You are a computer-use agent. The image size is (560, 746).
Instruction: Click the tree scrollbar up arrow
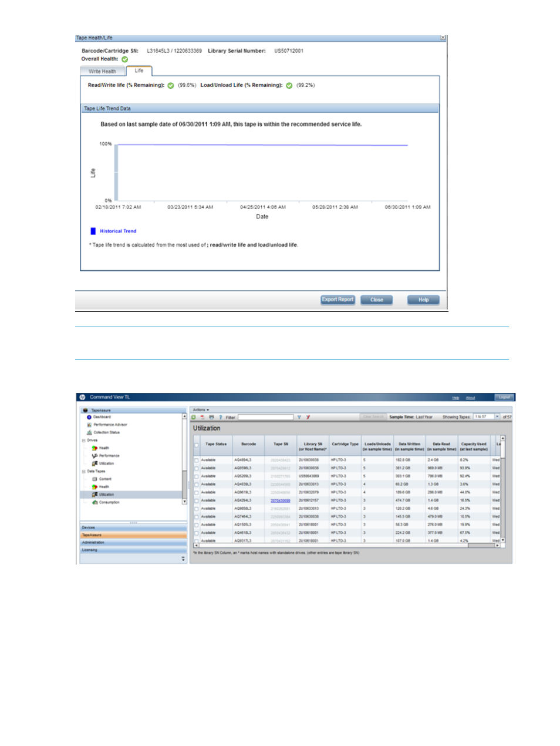(184, 416)
